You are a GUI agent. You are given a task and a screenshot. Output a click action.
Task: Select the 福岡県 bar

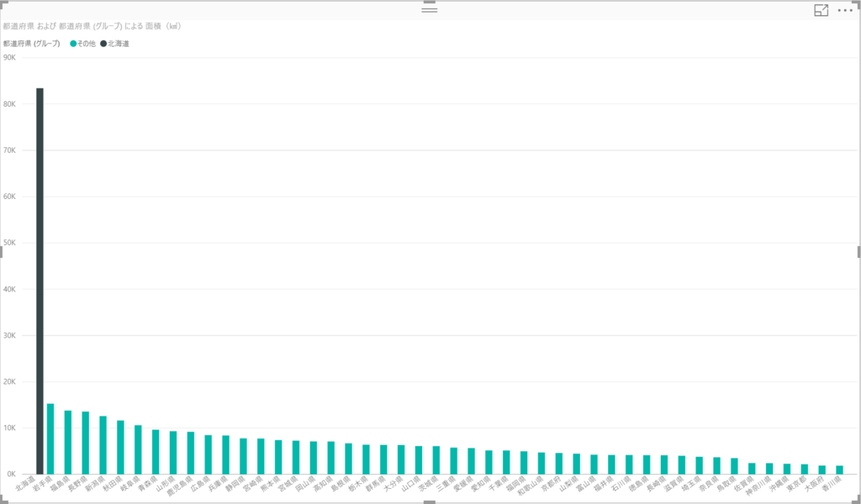(524, 462)
